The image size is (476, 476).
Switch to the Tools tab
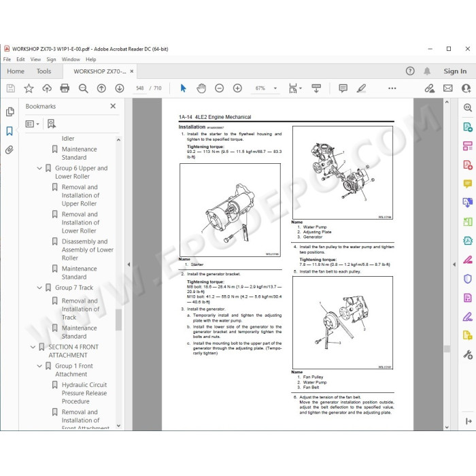click(x=44, y=71)
